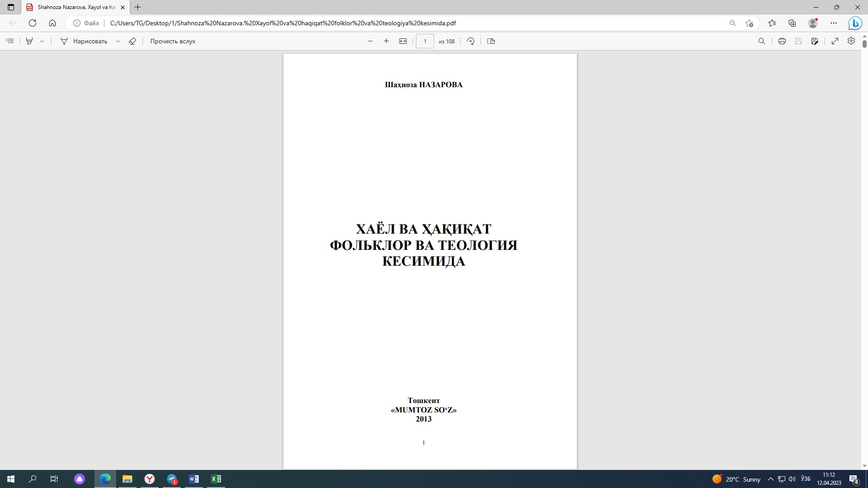This screenshot has width=868, height=488.
Task: Open the table of contents sidebar
Action: tap(10, 41)
